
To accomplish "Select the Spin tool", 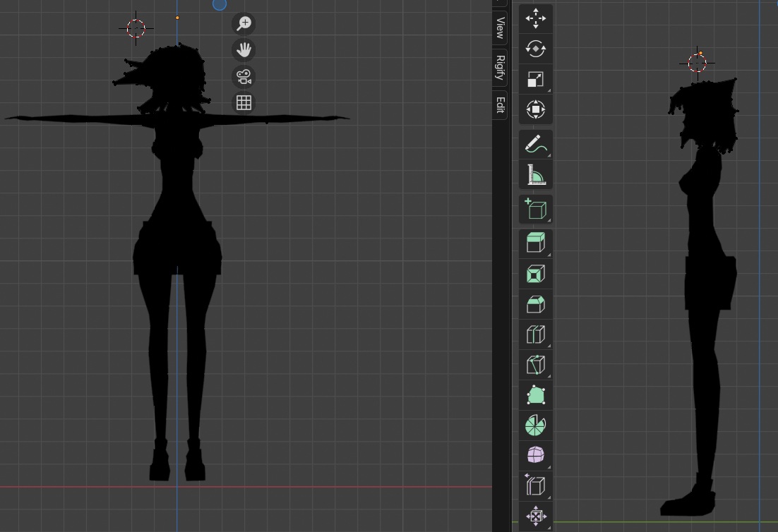I will click(535, 425).
